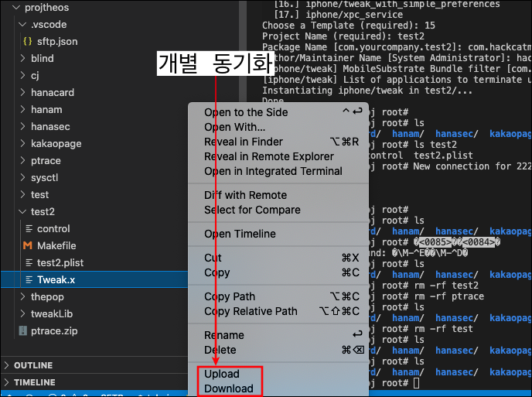Screen dimensions: 532x397
Task: Click terminal line 'Choose a Template (required): 15'
Action: (x=349, y=26)
